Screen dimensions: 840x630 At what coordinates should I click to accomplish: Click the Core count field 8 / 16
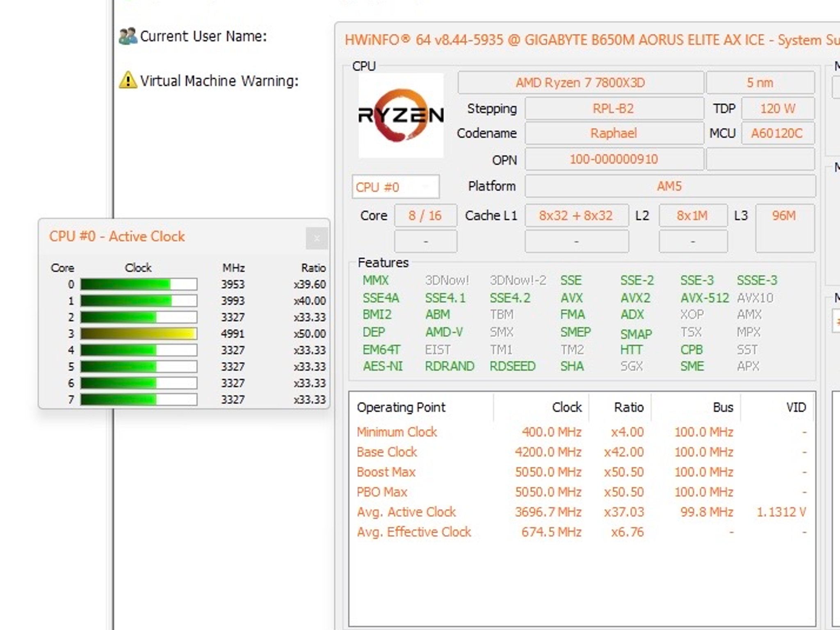click(425, 216)
